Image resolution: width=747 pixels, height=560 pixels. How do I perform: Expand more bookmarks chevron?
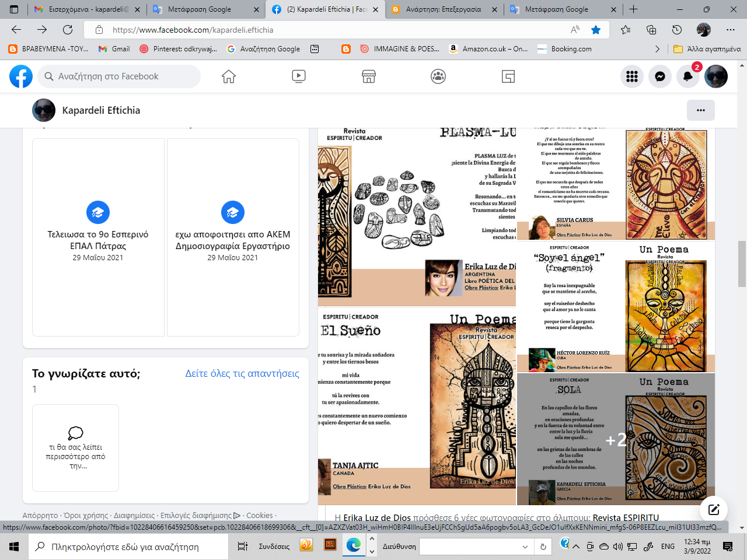pyautogui.click(x=658, y=49)
